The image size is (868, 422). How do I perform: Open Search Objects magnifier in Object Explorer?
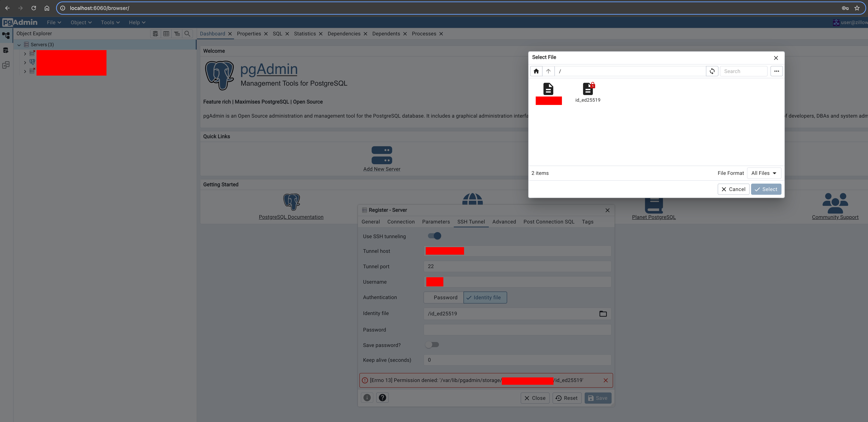point(187,34)
